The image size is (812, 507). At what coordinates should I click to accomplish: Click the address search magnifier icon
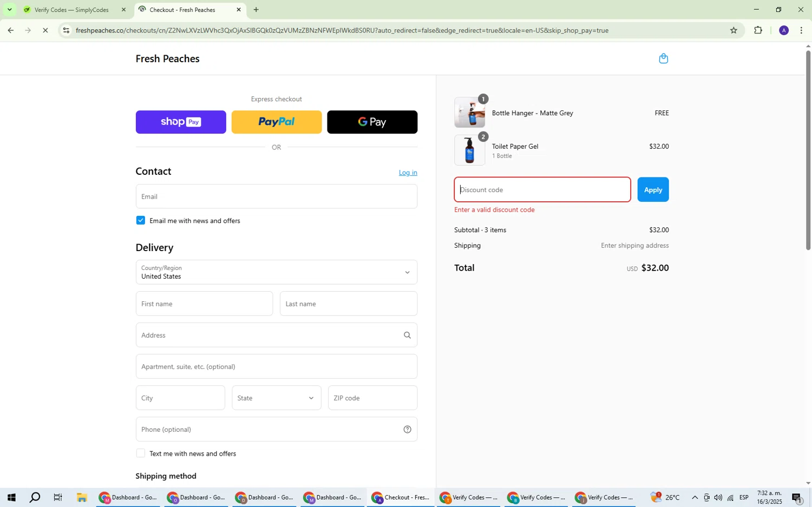[407, 335]
